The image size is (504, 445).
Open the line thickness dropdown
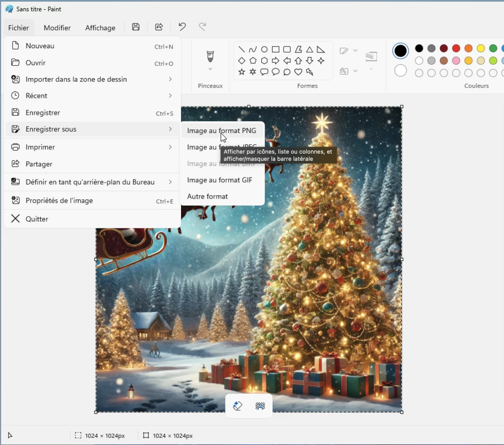click(371, 69)
